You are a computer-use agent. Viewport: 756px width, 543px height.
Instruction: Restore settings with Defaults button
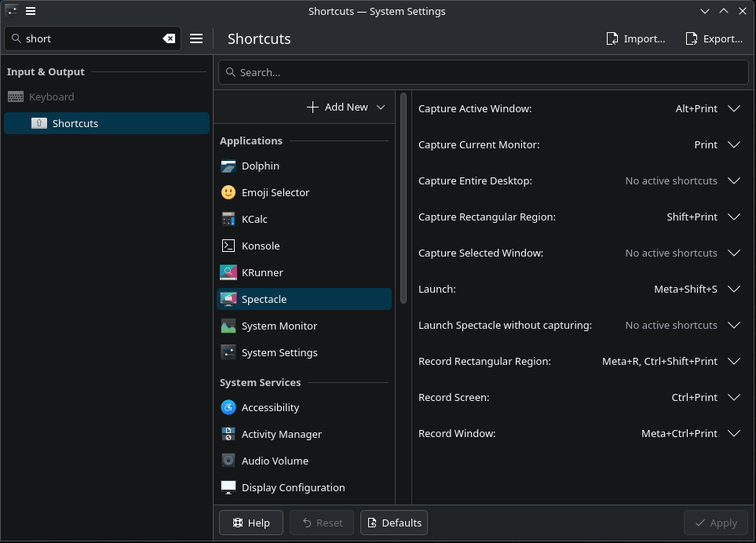pyautogui.click(x=394, y=523)
